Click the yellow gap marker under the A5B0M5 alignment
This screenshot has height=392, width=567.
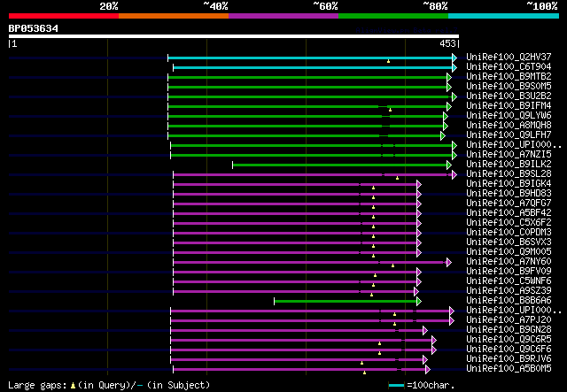[x=364, y=373]
